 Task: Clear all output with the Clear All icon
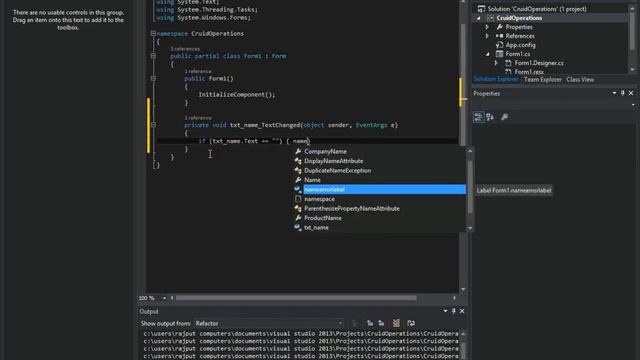(x=396, y=323)
